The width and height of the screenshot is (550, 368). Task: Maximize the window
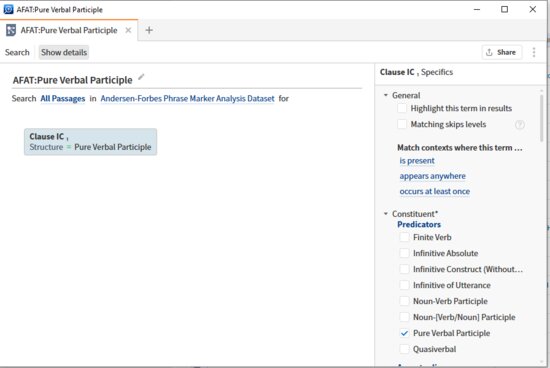click(x=504, y=9)
